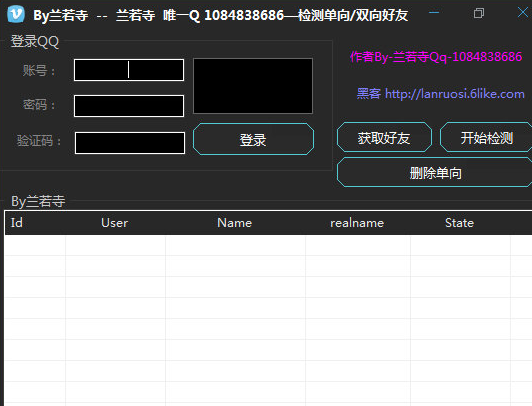Open the lanruosi.6like.com link
The width and height of the screenshot is (532, 406).
click(x=455, y=94)
